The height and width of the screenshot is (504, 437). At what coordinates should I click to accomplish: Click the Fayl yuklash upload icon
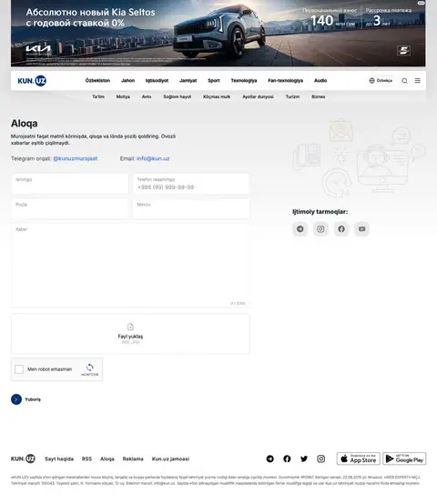click(130, 327)
